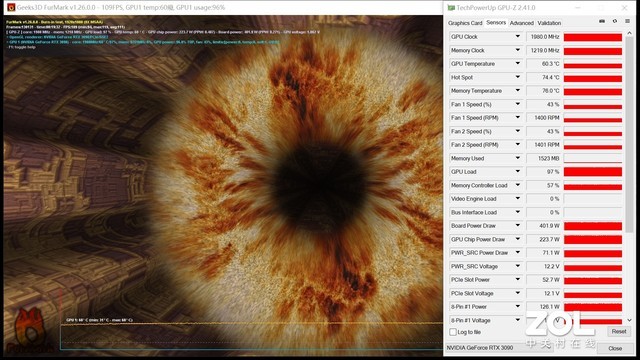Click the FurMark title bar icon

[x=11, y=7]
